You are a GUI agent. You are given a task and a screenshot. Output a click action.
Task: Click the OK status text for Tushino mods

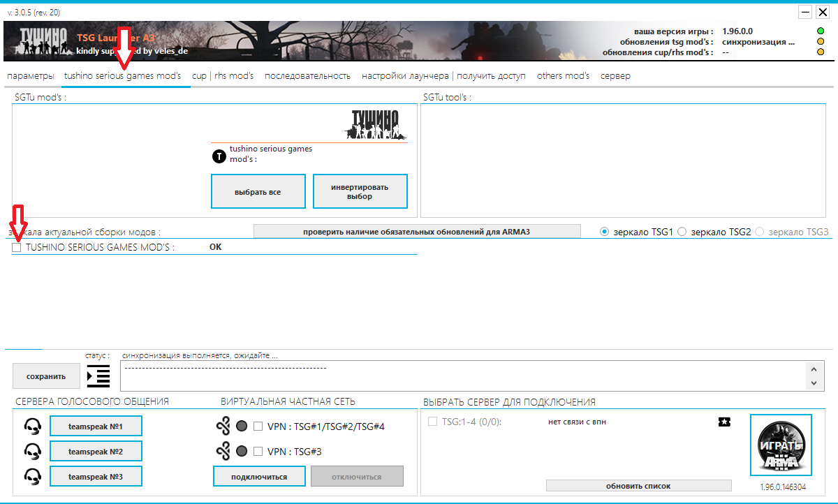pos(215,247)
